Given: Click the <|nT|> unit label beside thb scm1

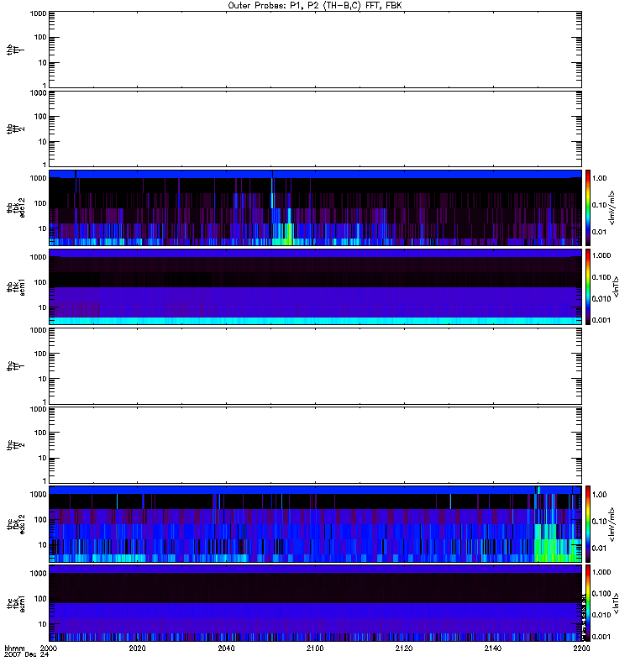Looking at the screenshot, I should 617,286.
